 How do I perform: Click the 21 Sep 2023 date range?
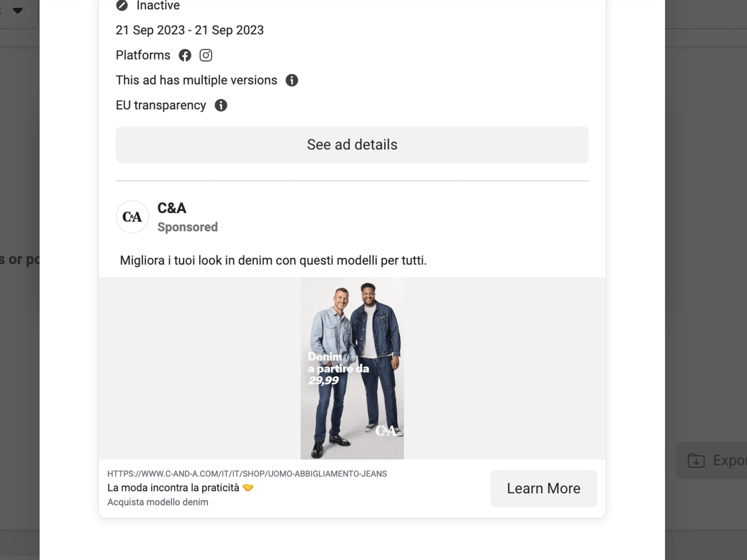click(x=189, y=30)
